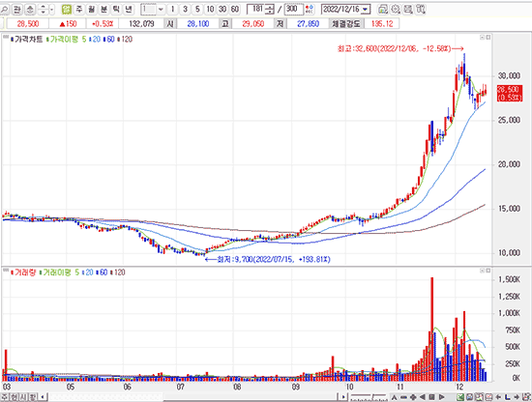Click the price chart panel maximize icon

coord(488,38)
